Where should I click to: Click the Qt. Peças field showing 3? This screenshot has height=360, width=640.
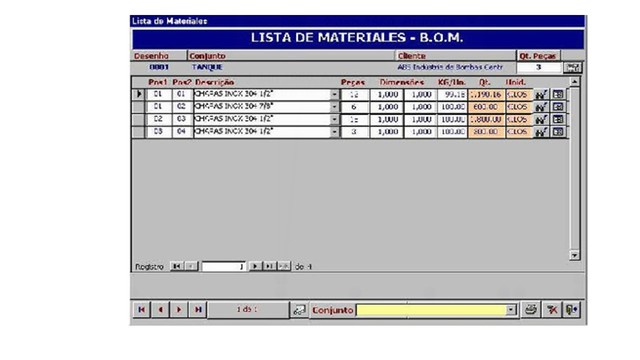pyautogui.click(x=539, y=67)
